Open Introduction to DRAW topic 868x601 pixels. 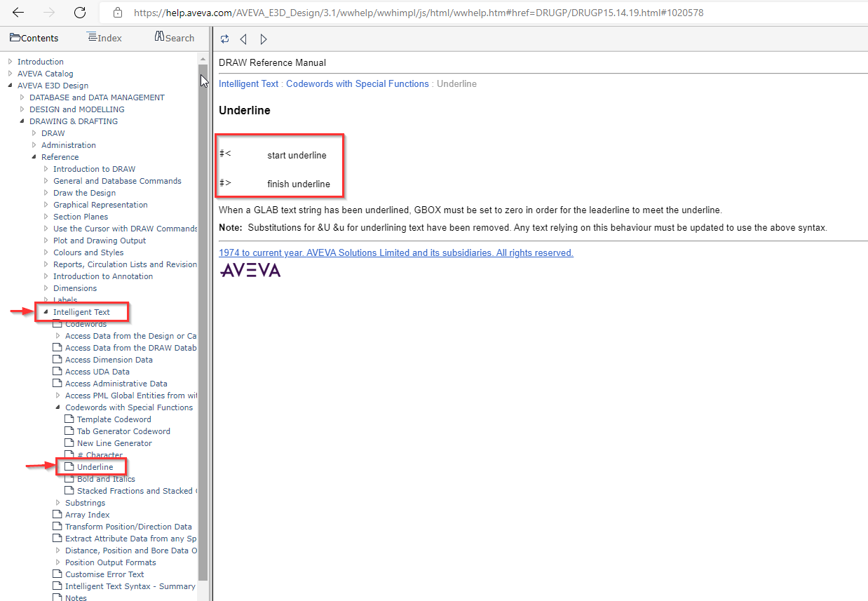95,169
